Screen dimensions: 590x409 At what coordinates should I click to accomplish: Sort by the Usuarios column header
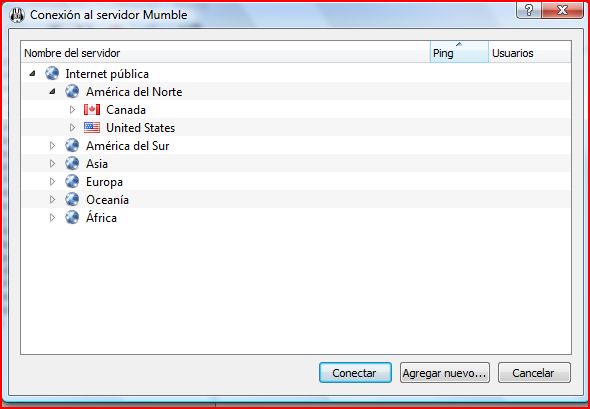pos(530,53)
